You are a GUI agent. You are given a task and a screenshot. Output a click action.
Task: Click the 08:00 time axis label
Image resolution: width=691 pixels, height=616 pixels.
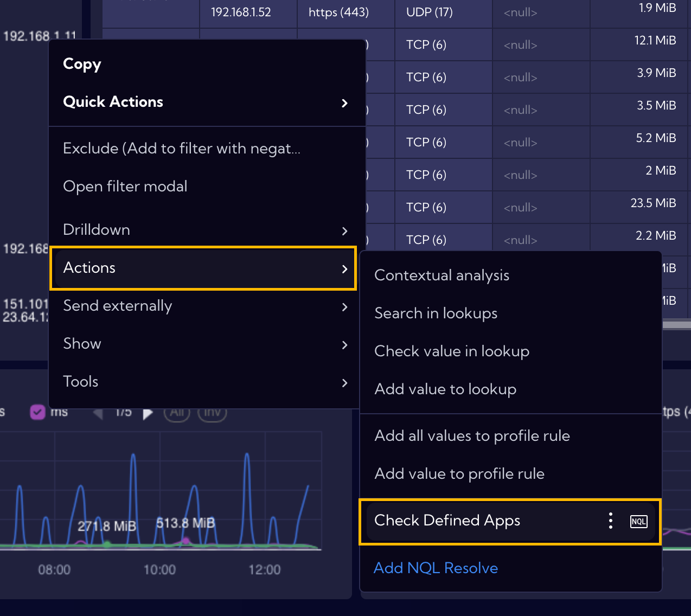click(x=54, y=570)
